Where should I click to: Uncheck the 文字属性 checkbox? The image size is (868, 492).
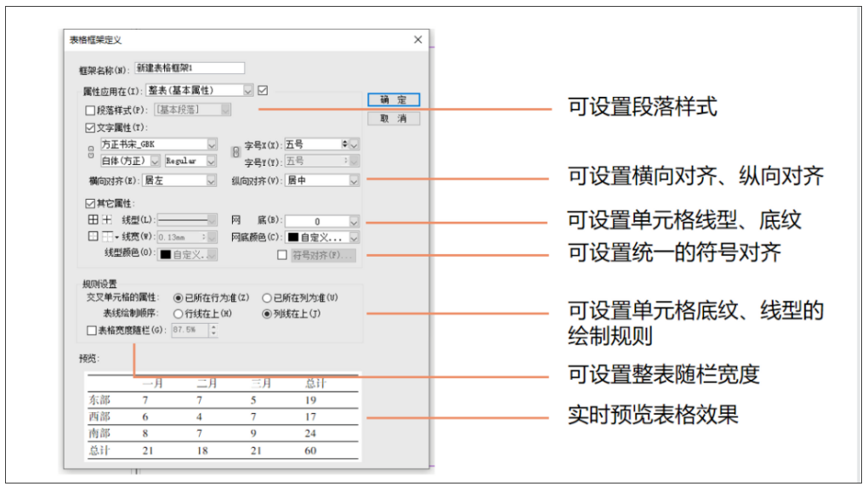coord(91,127)
